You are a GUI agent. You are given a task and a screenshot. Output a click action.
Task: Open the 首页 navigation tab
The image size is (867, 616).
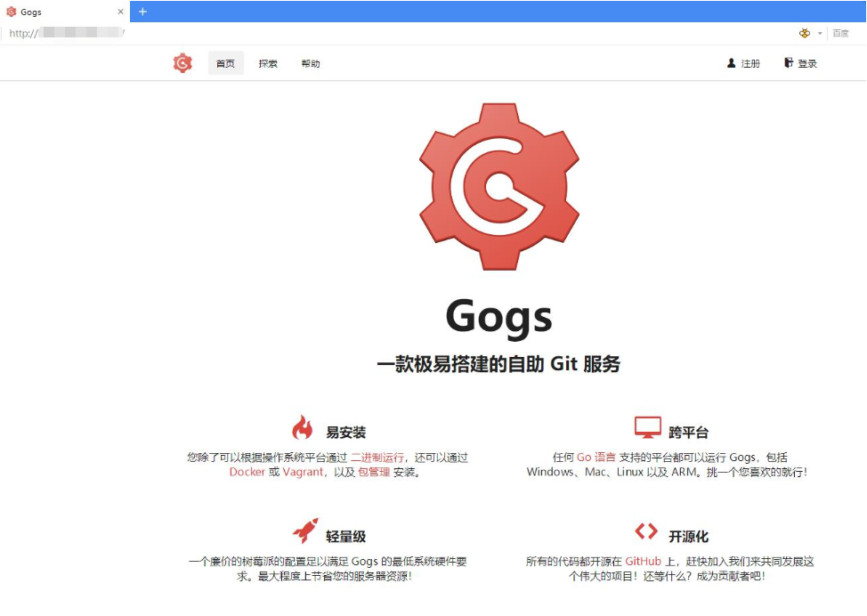pyautogui.click(x=225, y=63)
